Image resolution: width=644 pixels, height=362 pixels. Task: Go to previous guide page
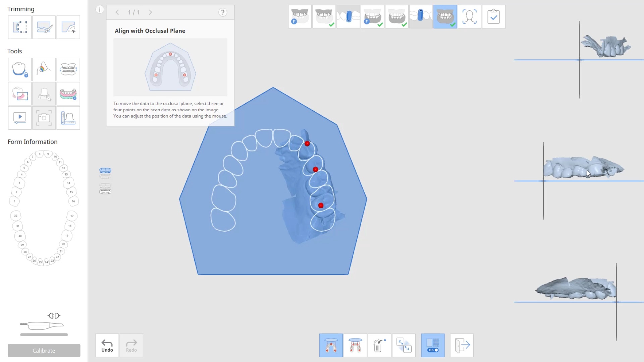(117, 12)
